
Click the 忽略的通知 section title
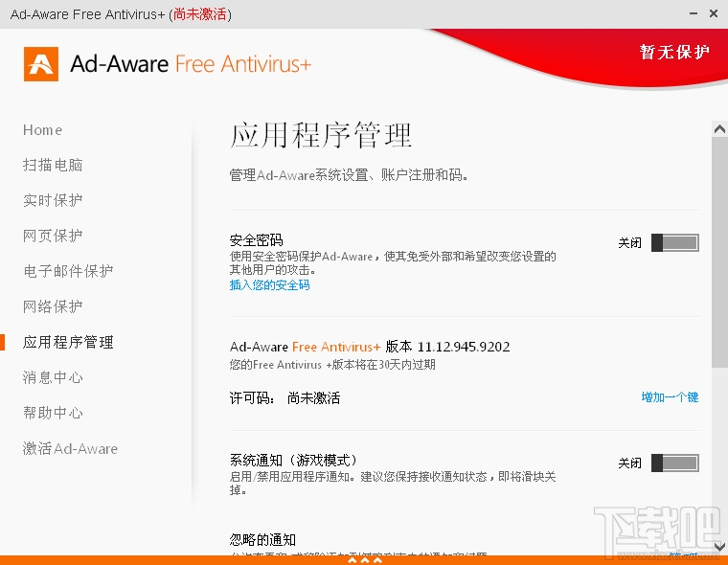(x=262, y=539)
